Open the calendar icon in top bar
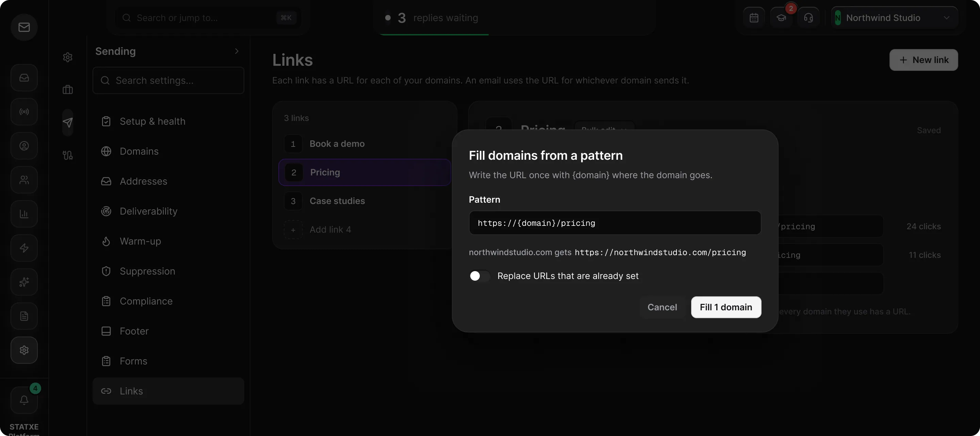The height and width of the screenshot is (436, 980). coord(754,18)
